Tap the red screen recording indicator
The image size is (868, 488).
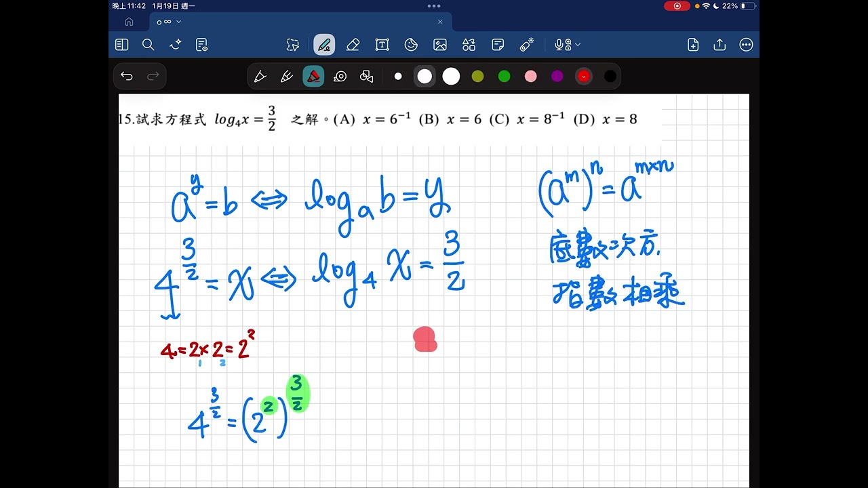pyautogui.click(x=677, y=5)
